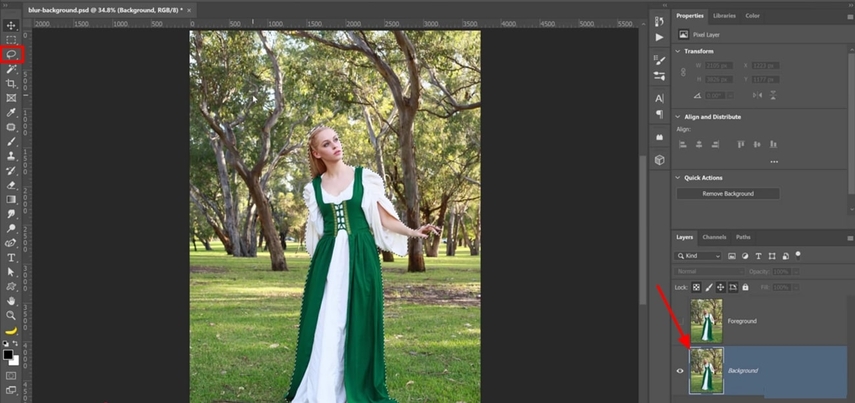Click the foreground color swatch
Viewport: 855px width, 403px height.
(9, 354)
